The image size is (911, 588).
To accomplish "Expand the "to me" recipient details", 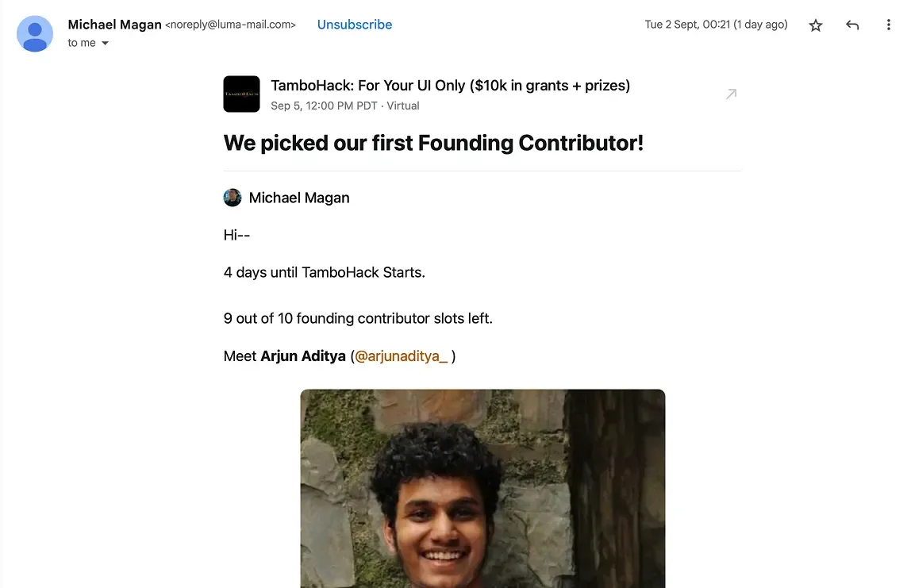I will [105, 44].
